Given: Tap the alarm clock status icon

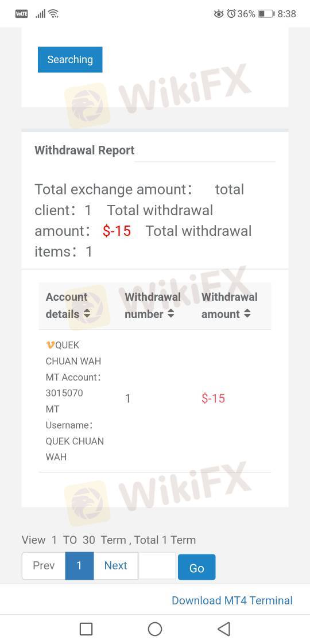Looking at the screenshot, I should (231, 14).
